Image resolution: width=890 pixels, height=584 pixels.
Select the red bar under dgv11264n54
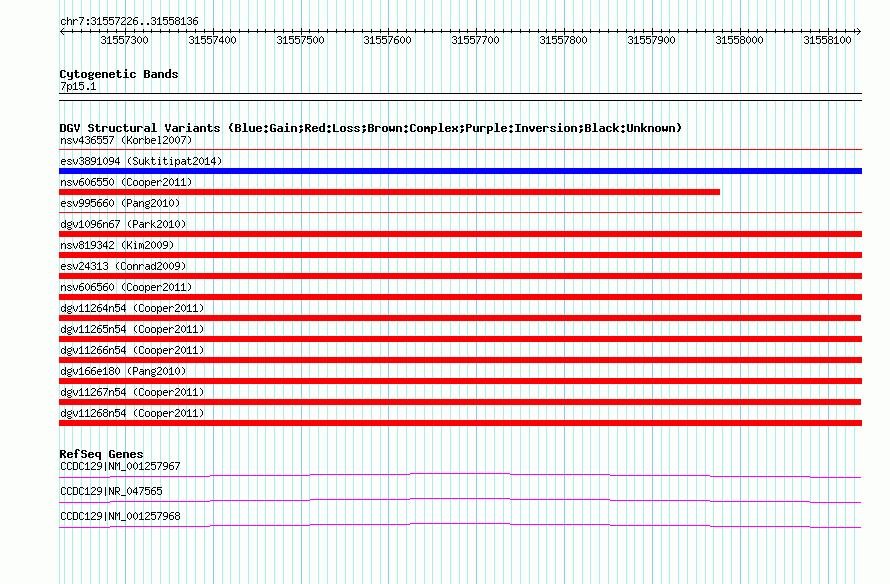[460, 318]
